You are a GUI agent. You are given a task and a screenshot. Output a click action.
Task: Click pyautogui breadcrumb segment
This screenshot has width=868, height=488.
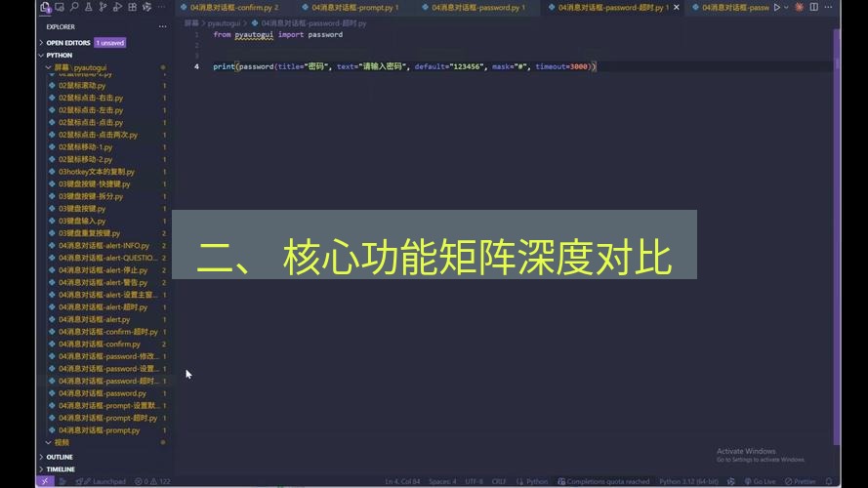click(x=224, y=23)
